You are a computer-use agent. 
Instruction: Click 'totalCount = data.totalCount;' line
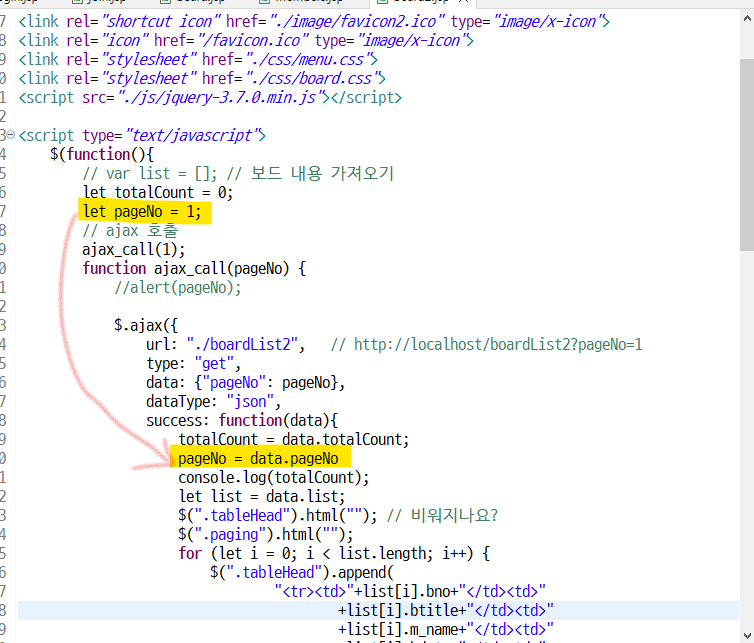tap(293, 440)
